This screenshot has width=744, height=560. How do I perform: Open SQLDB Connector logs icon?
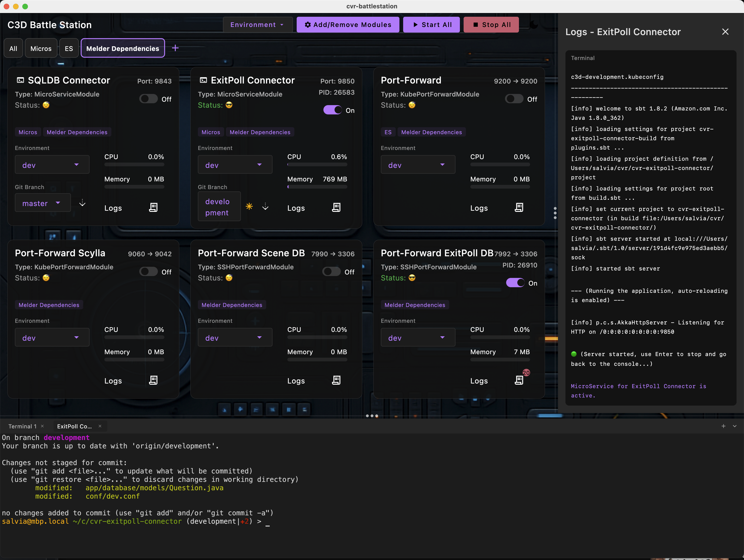(153, 207)
